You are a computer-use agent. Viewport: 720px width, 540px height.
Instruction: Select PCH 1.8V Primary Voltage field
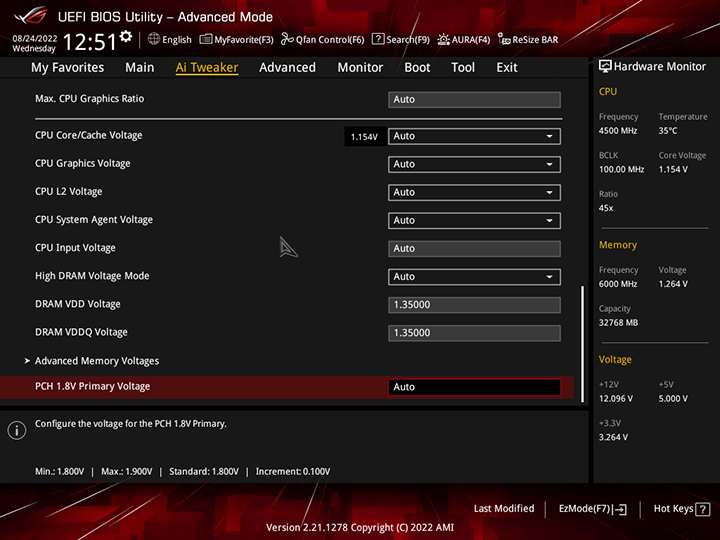[474, 387]
